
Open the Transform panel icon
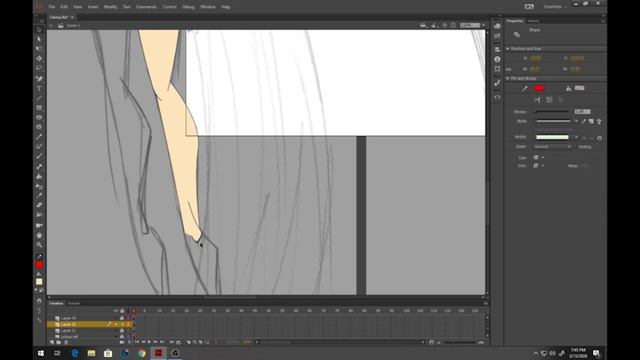click(x=497, y=69)
